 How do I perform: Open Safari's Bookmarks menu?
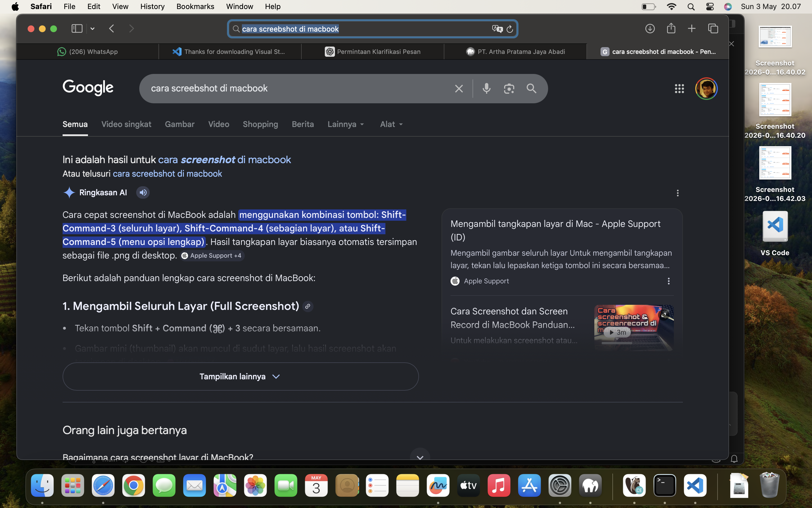195,6
